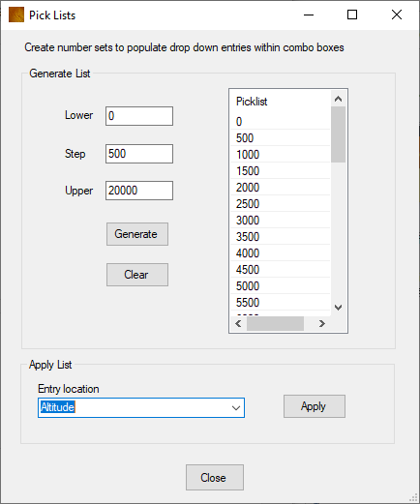Click the Generate button
This screenshot has height=504, width=420.
(x=137, y=234)
